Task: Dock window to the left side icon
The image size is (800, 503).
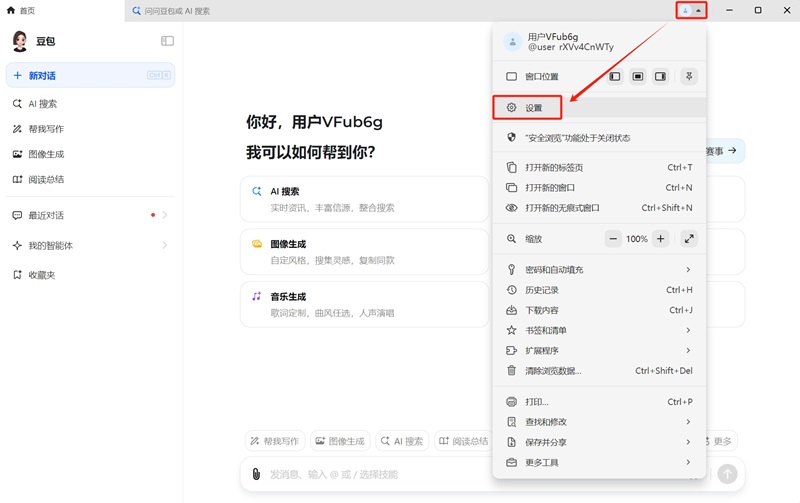Action: click(x=615, y=77)
